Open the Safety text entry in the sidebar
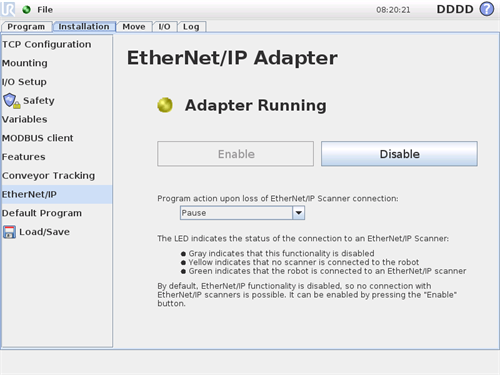The image size is (500, 375). [39, 100]
